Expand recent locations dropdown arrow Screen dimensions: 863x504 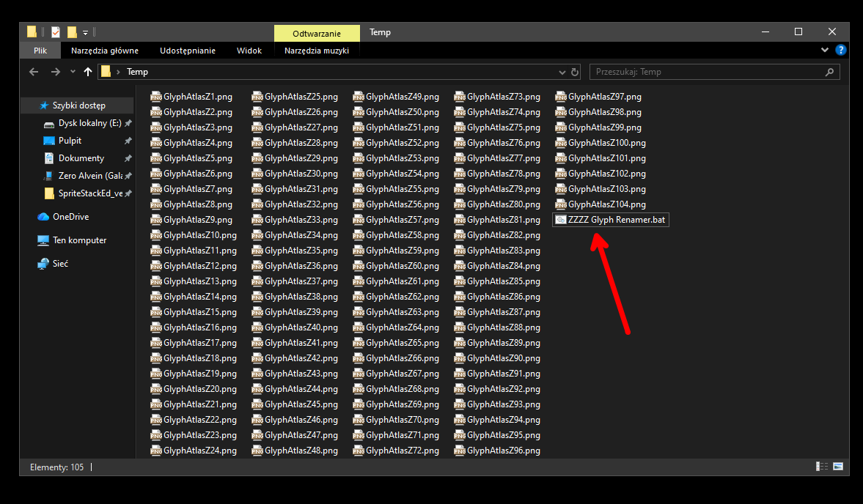pyautogui.click(x=73, y=72)
